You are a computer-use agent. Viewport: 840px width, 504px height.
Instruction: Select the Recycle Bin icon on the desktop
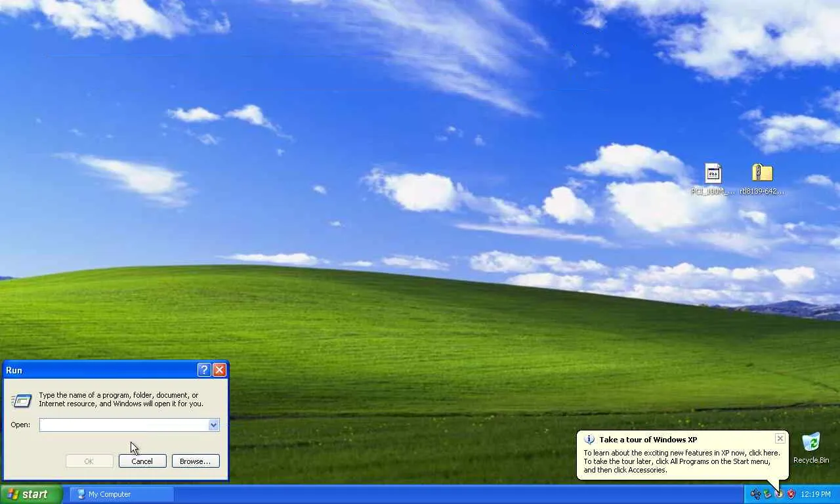pyautogui.click(x=811, y=442)
